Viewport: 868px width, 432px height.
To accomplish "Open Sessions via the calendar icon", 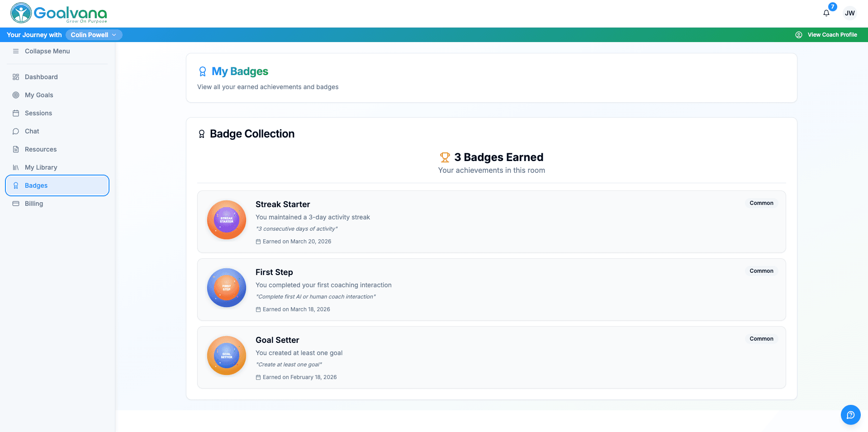I will click(x=16, y=113).
